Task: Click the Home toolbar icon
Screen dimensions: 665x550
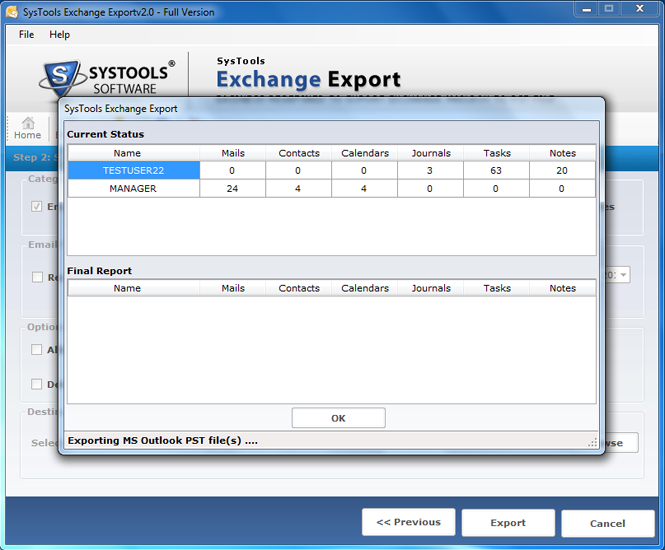Action: tap(27, 128)
